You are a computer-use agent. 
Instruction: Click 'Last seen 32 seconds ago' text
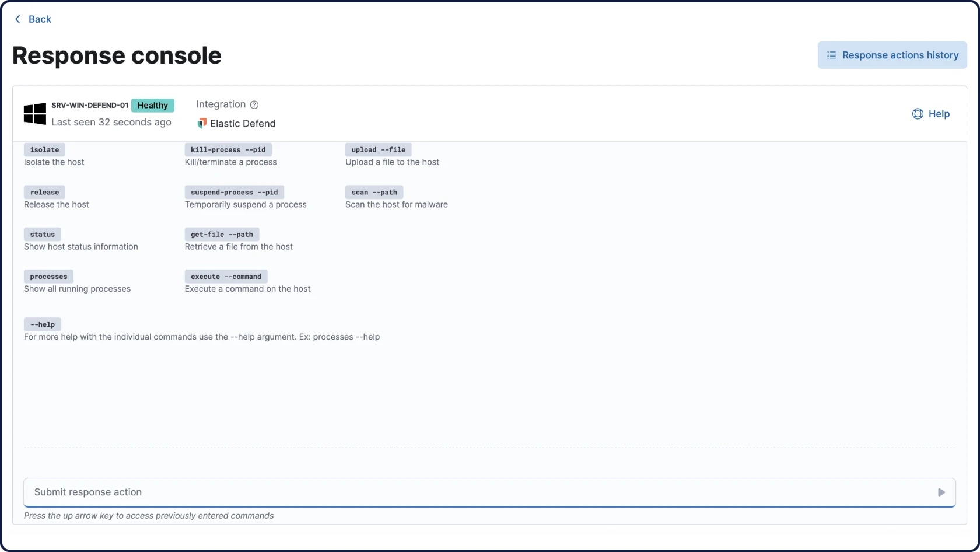pos(111,122)
